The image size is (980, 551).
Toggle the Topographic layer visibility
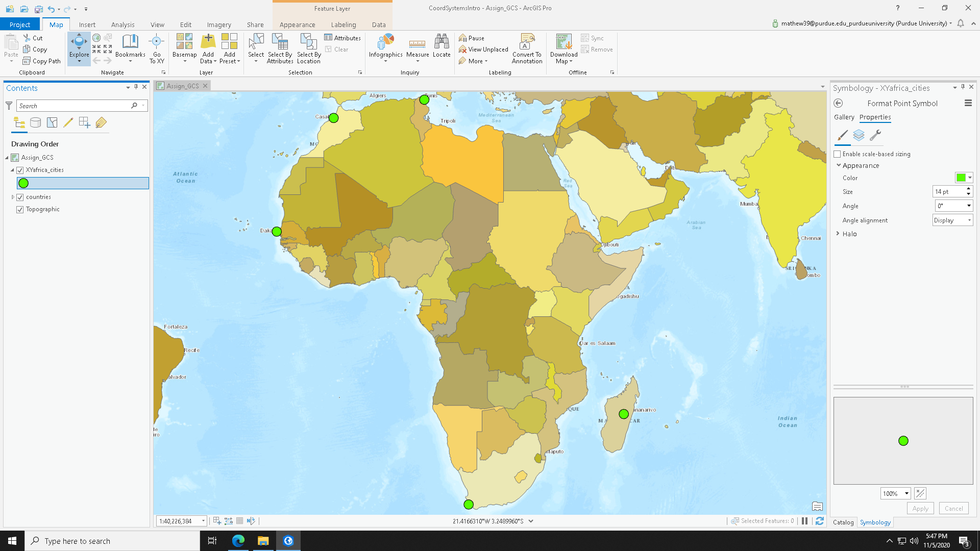(x=20, y=209)
